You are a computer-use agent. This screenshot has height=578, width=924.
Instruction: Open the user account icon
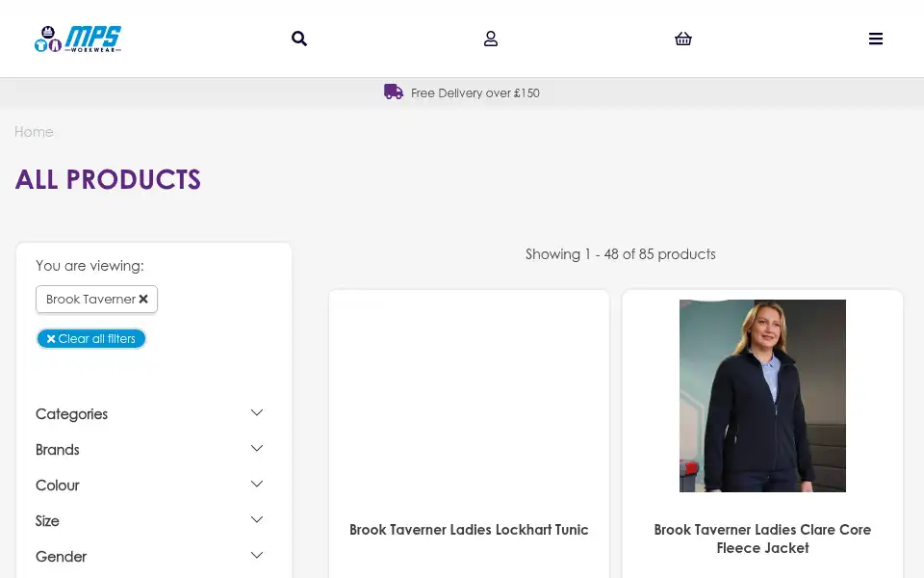point(491,39)
